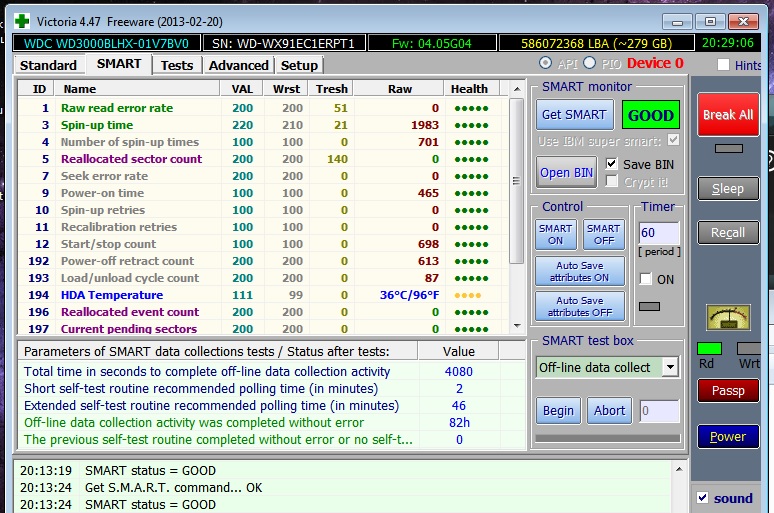
Task: Click the Passp button
Action: pos(727,391)
